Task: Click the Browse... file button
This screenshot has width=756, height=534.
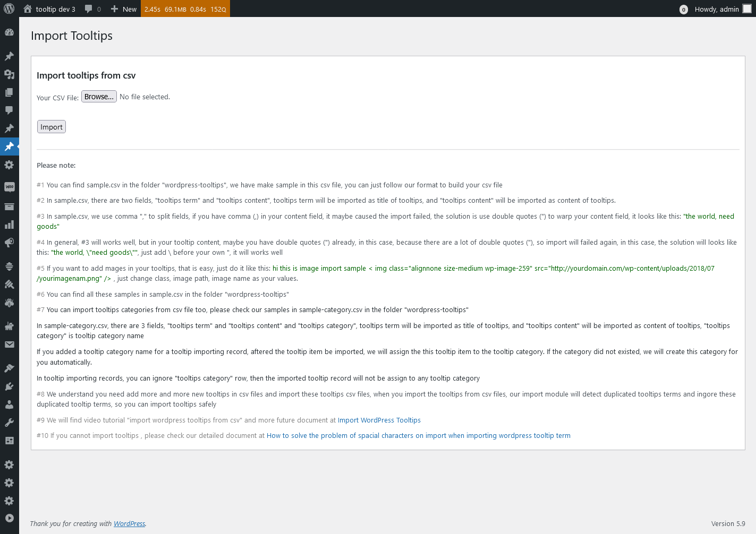Action: [x=99, y=97]
